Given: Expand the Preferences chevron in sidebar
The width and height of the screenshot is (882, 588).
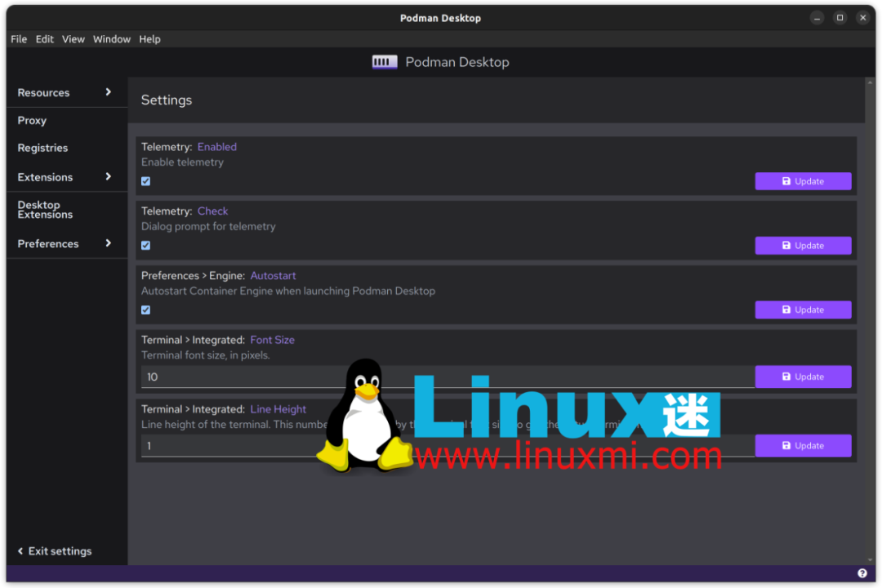Looking at the screenshot, I should [109, 243].
